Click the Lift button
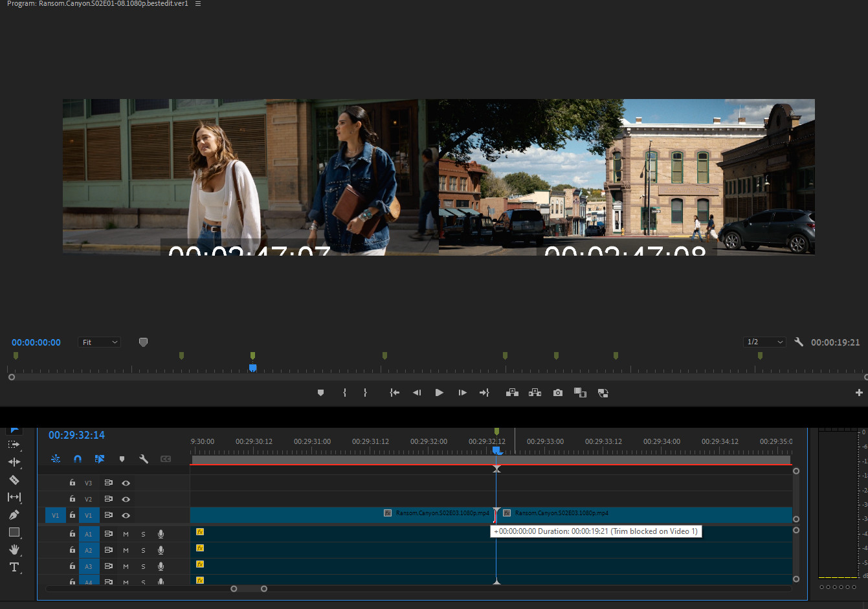This screenshot has width=868, height=609. click(x=512, y=393)
